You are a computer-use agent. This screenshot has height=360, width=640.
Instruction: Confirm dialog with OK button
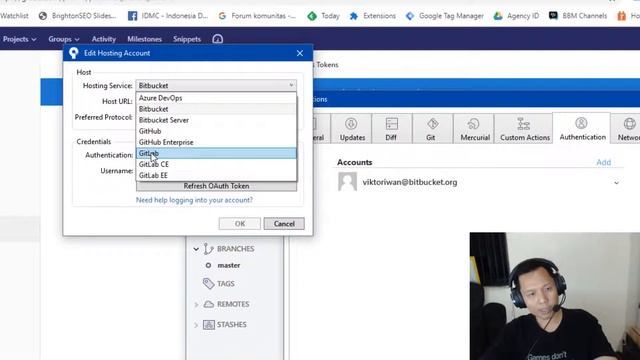240,224
